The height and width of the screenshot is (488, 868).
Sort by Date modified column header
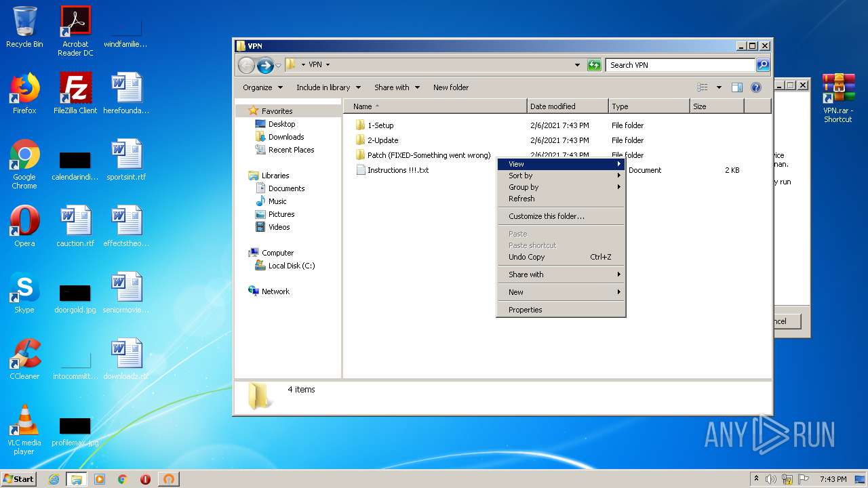pos(568,106)
